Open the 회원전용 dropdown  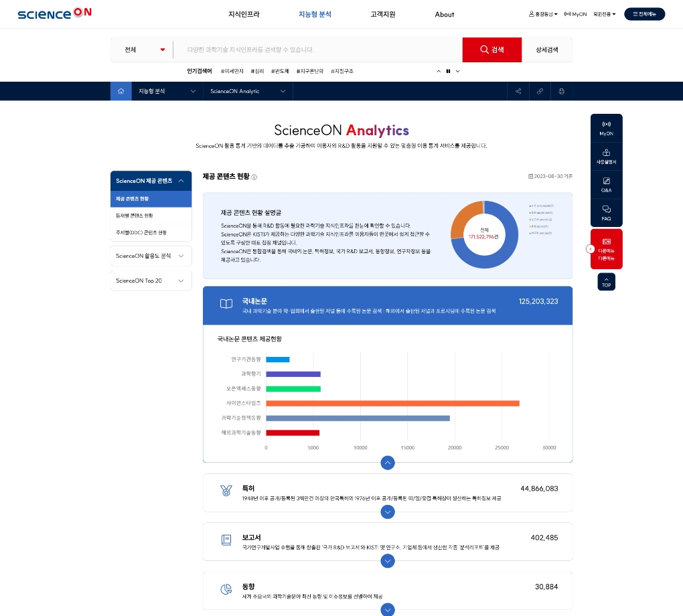pyautogui.click(x=605, y=14)
